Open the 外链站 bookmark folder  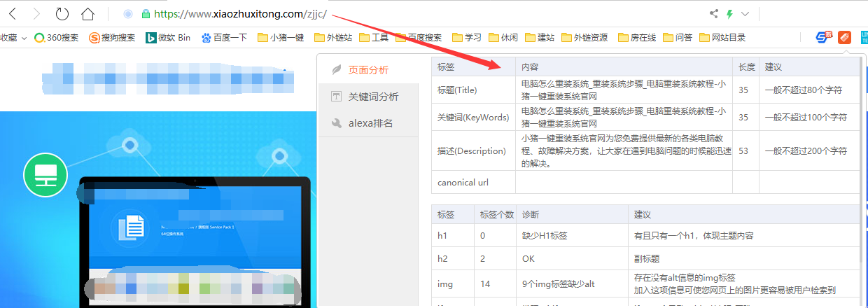pyautogui.click(x=333, y=38)
